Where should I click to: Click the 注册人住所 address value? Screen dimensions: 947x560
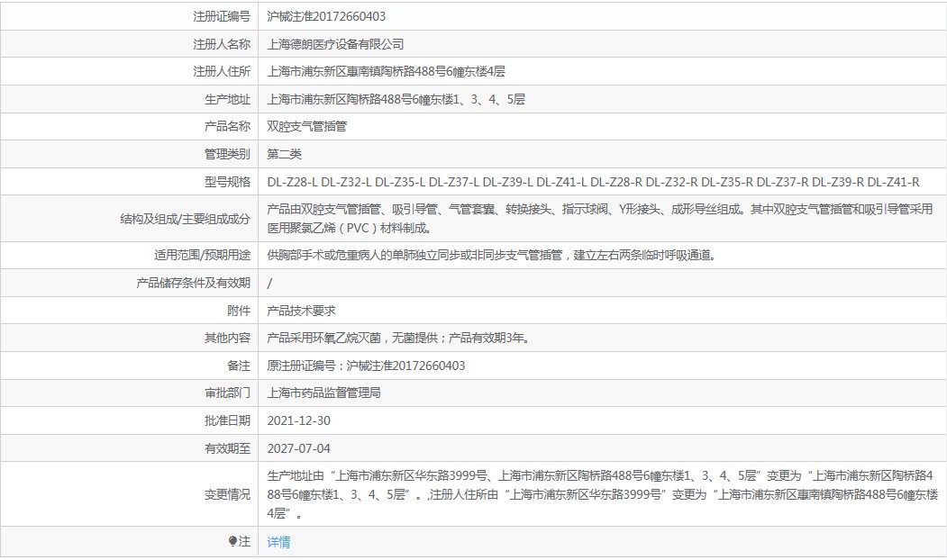click(386, 71)
